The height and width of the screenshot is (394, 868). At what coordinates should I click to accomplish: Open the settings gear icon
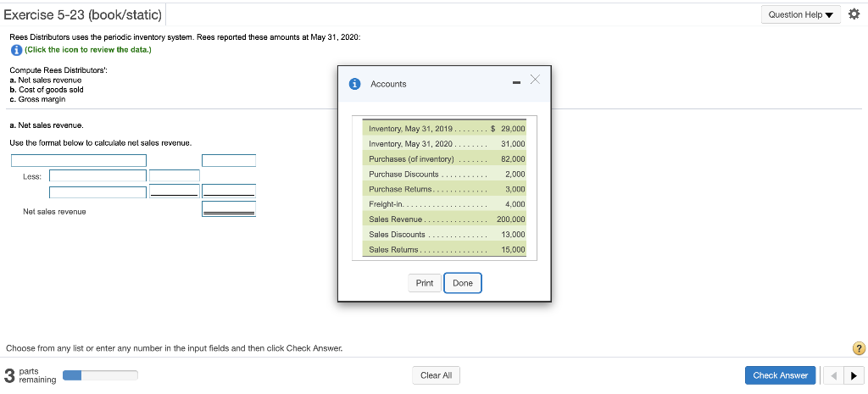point(856,14)
